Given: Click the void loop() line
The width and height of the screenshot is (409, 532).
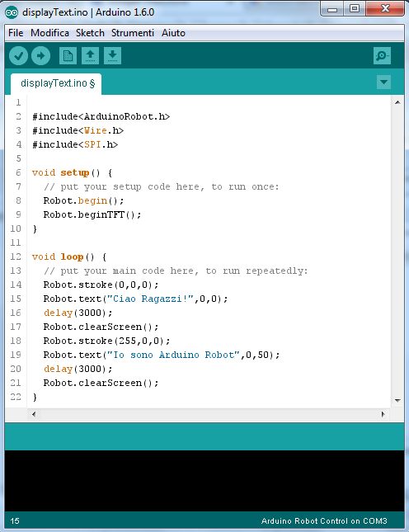Looking at the screenshot, I should point(69,257).
